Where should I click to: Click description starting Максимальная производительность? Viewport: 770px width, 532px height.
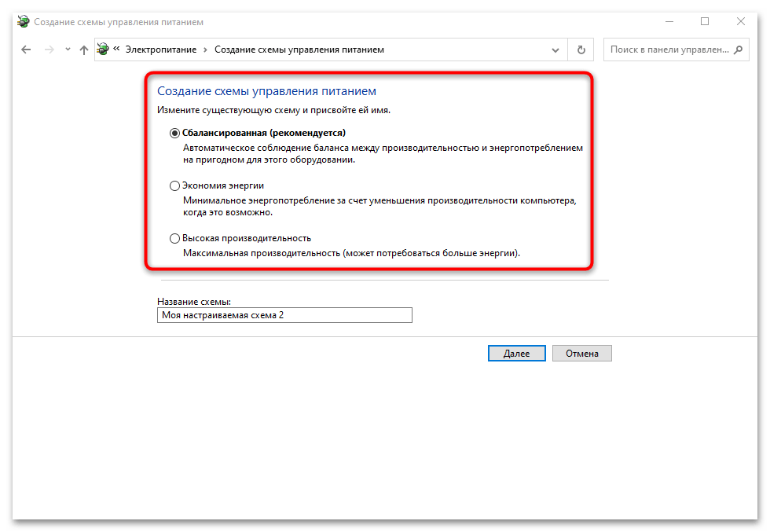tap(351, 253)
